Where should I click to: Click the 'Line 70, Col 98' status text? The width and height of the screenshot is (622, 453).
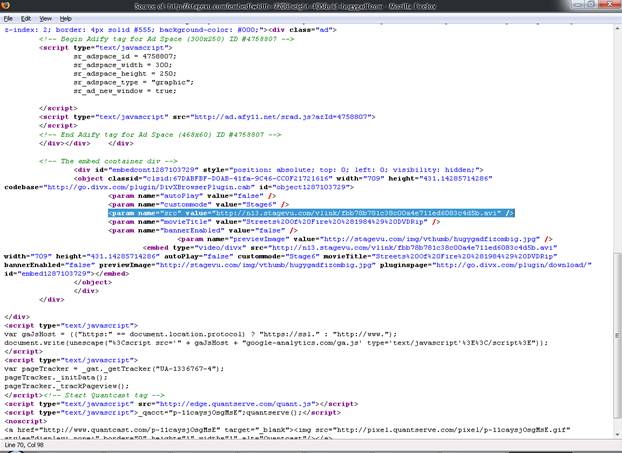24,445
